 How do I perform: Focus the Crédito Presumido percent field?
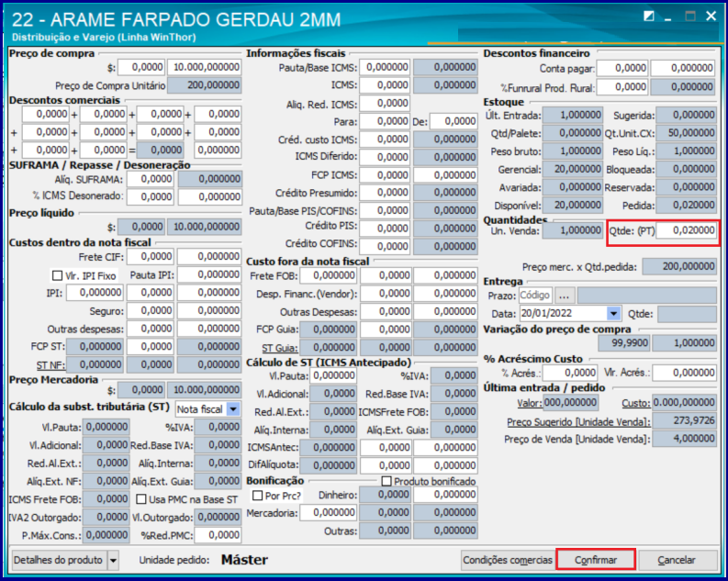(385, 193)
